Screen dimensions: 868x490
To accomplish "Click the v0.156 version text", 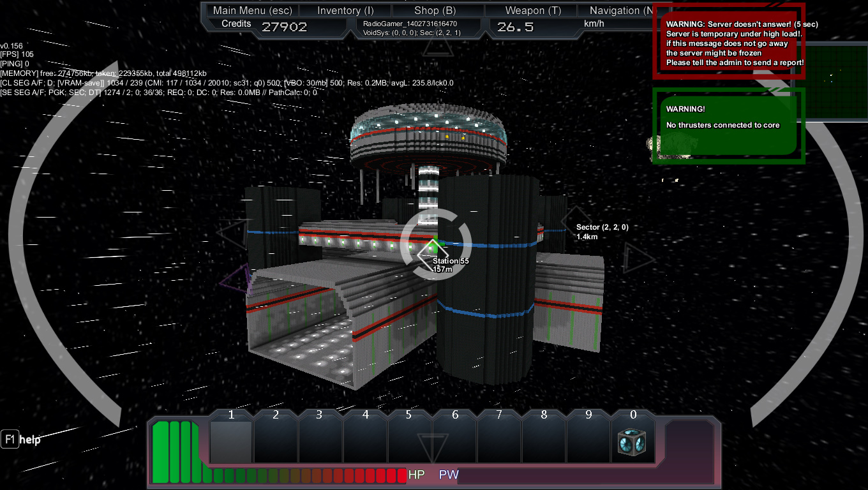I will (x=11, y=46).
